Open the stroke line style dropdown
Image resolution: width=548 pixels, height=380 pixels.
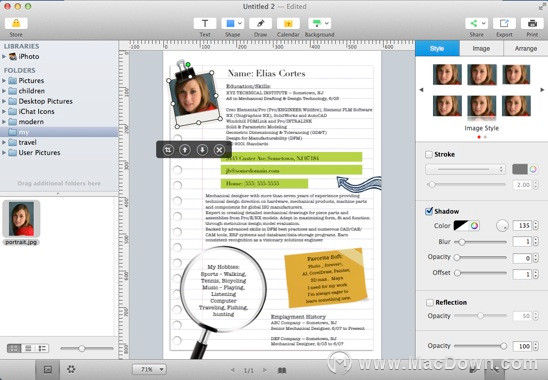pos(466,170)
